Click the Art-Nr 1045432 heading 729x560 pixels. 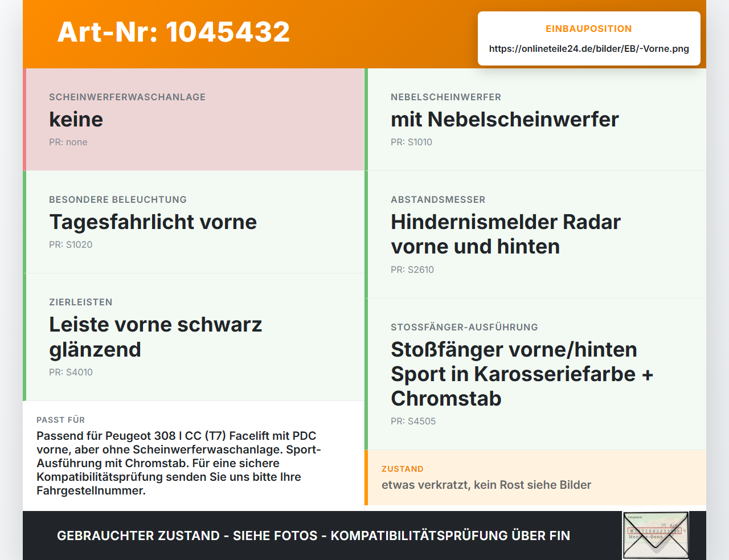pos(174,32)
